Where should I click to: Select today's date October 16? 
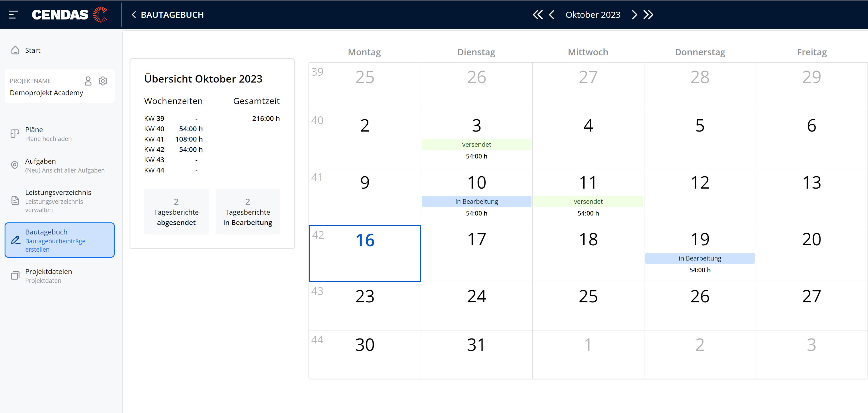[365, 253]
